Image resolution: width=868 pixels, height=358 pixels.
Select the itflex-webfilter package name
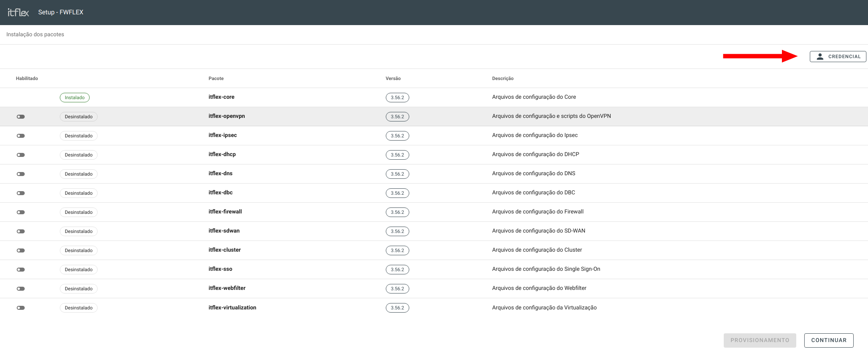point(227,288)
